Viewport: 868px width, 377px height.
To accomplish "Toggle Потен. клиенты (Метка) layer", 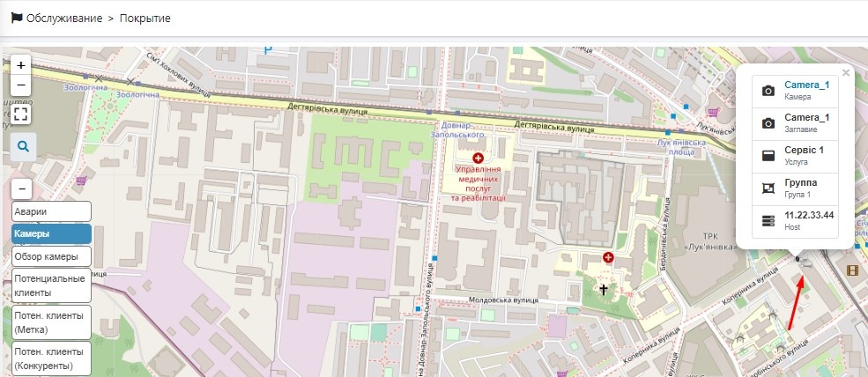I will pyautogui.click(x=51, y=322).
